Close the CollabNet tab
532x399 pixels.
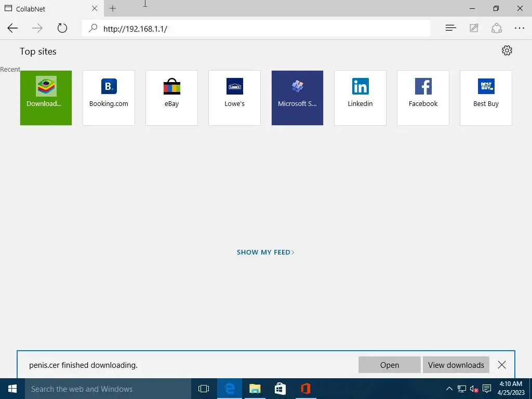coord(95,8)
